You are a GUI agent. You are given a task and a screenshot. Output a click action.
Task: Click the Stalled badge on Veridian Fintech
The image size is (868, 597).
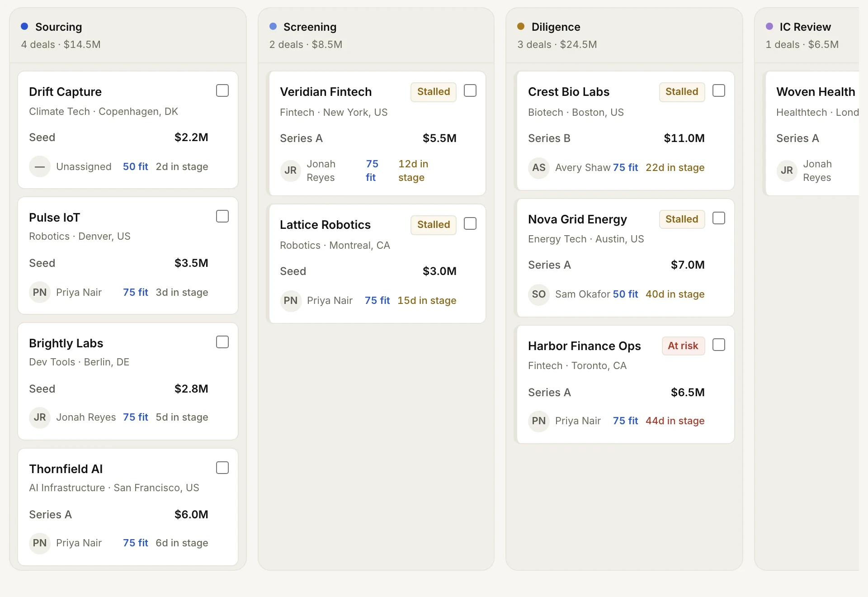(x=434, y=92)
